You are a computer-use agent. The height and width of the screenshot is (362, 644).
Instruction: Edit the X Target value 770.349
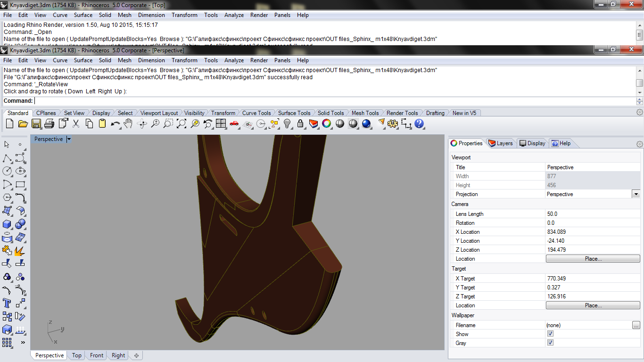click(x=593, y=279)
